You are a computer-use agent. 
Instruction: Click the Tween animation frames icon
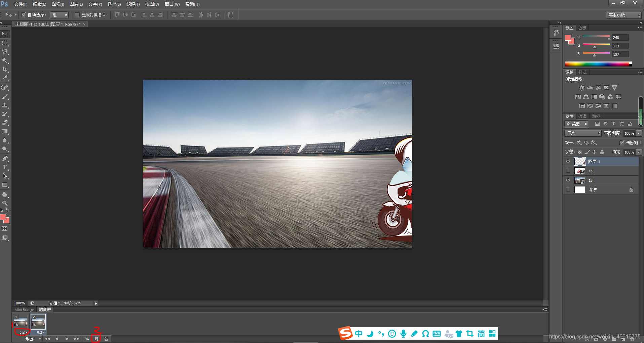pos(87,339)
